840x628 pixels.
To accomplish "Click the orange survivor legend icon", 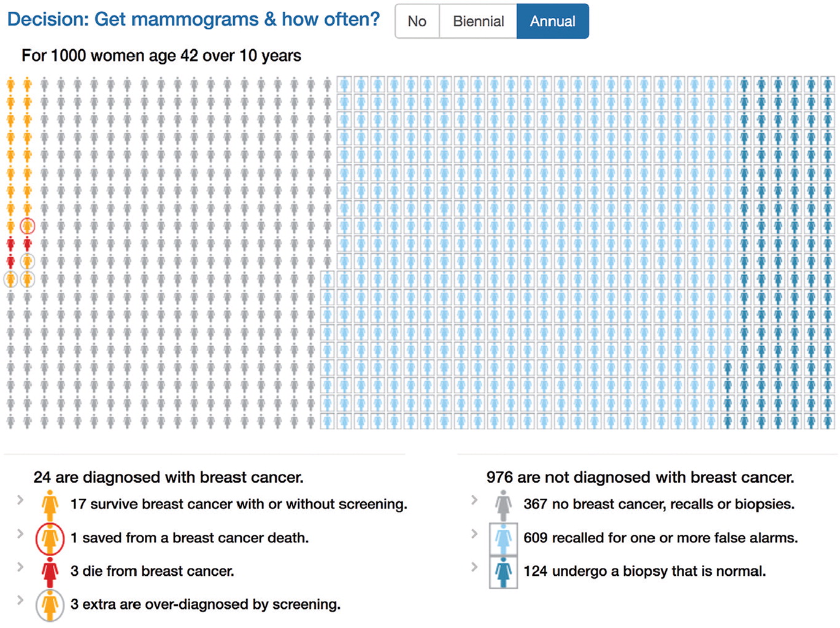I will coord(50,505).
